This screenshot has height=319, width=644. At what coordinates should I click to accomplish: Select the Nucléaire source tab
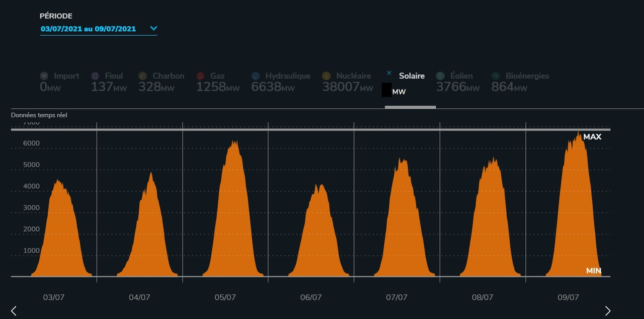pyautogui.click(x=348, y=82)
